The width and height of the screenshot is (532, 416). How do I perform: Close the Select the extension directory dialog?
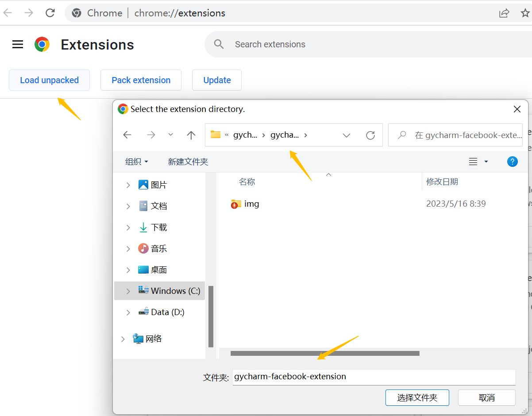point(517,109)
